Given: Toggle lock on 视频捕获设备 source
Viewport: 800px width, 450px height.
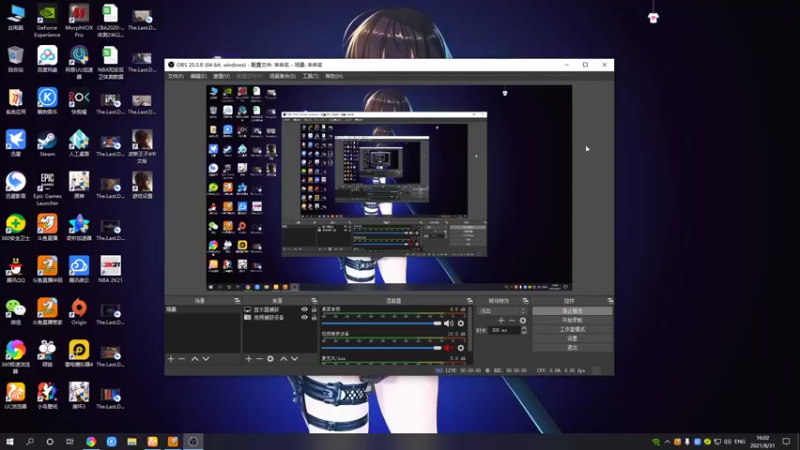Looking at the screenshot, I should point(314,317).
